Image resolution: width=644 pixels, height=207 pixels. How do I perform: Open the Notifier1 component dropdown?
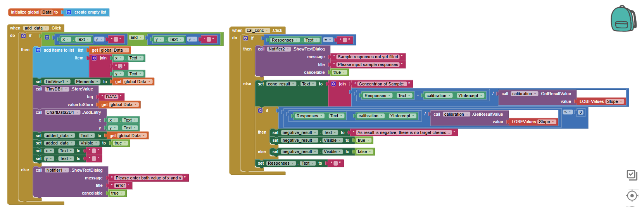(x=57, y=170)
